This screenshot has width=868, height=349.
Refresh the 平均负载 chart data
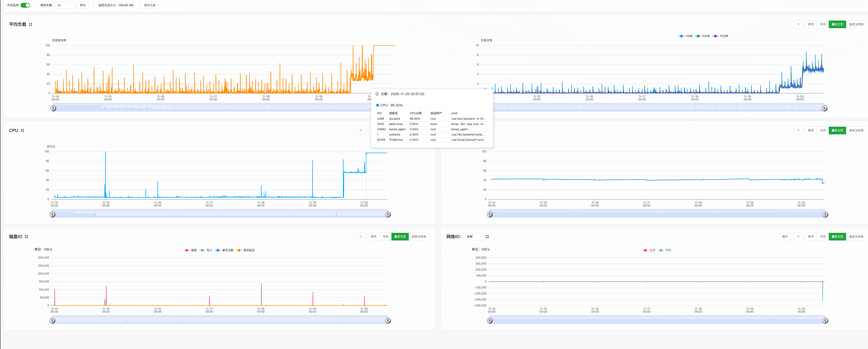tap(798, 24)
